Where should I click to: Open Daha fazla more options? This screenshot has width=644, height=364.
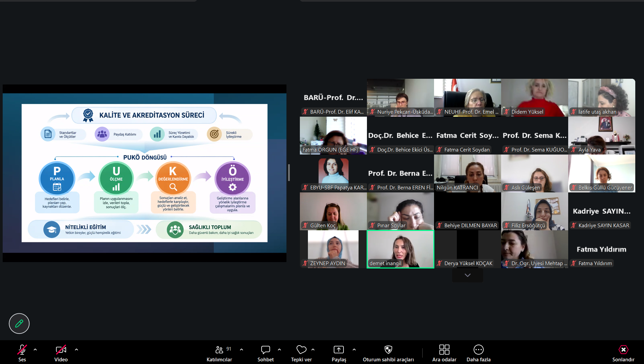click(x=479, y=353)
